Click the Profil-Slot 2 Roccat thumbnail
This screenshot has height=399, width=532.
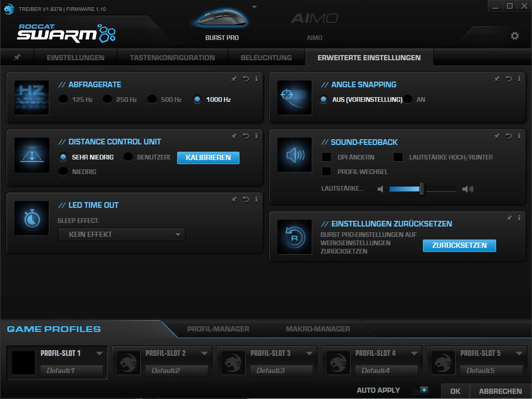pos(129,363)
